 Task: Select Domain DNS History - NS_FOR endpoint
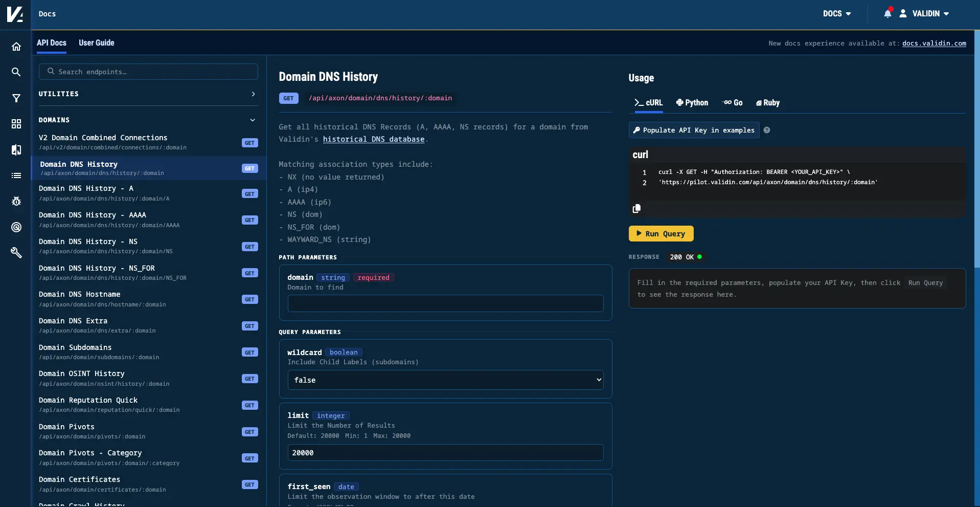(148, 273)
